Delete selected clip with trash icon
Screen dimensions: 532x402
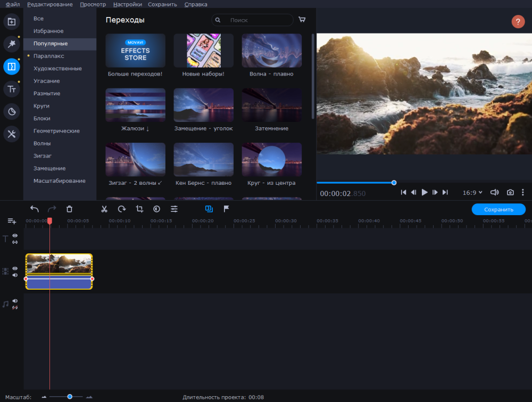point(69,209)
